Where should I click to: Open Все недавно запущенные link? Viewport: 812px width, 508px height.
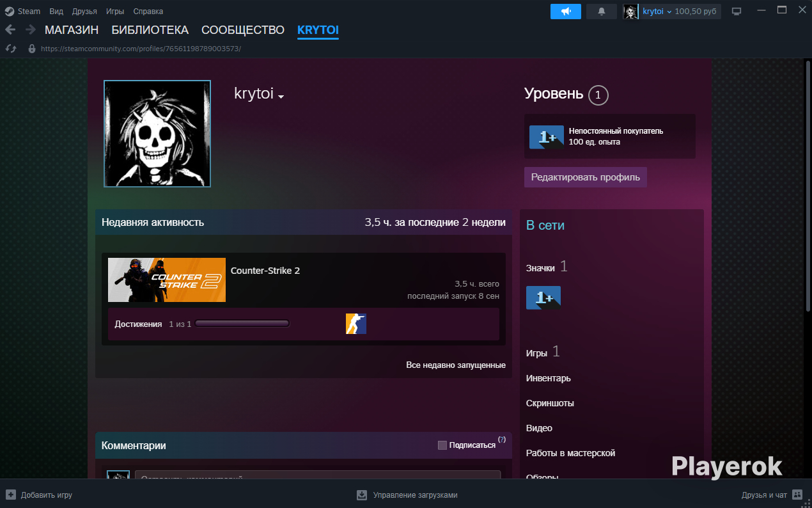pyautogui.click(x=456, y=365)
